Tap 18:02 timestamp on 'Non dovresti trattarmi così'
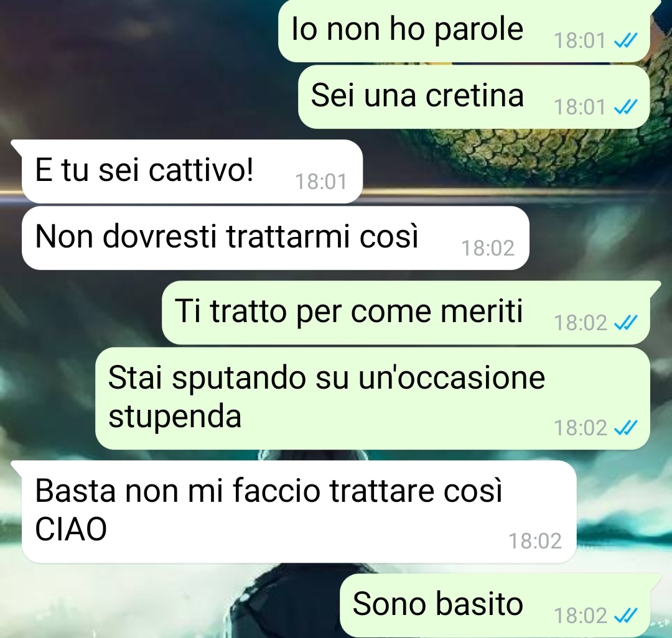The height and width of the screenshot is (638, 672). pos(488,248)
